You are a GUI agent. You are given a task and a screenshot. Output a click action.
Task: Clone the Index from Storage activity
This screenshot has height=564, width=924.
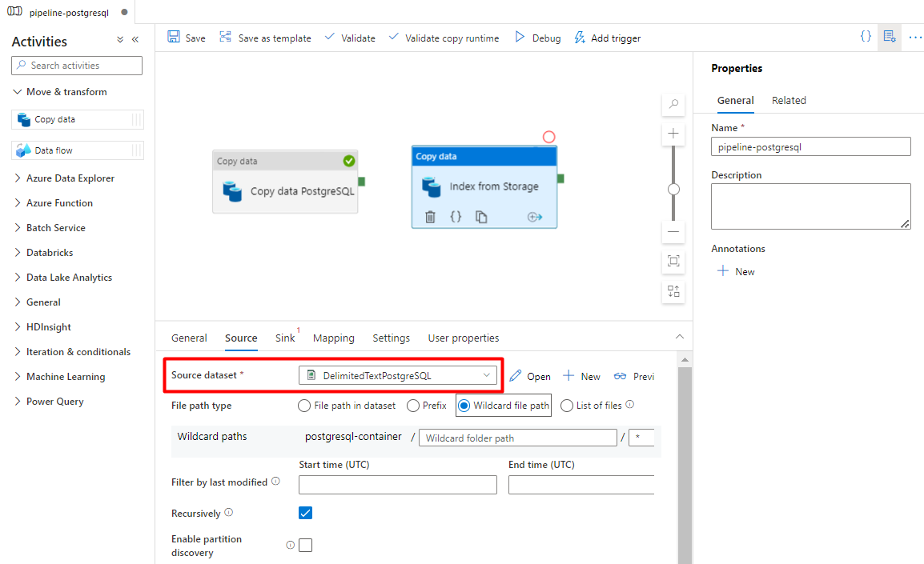pyautogui.click(x=481, y=218)
